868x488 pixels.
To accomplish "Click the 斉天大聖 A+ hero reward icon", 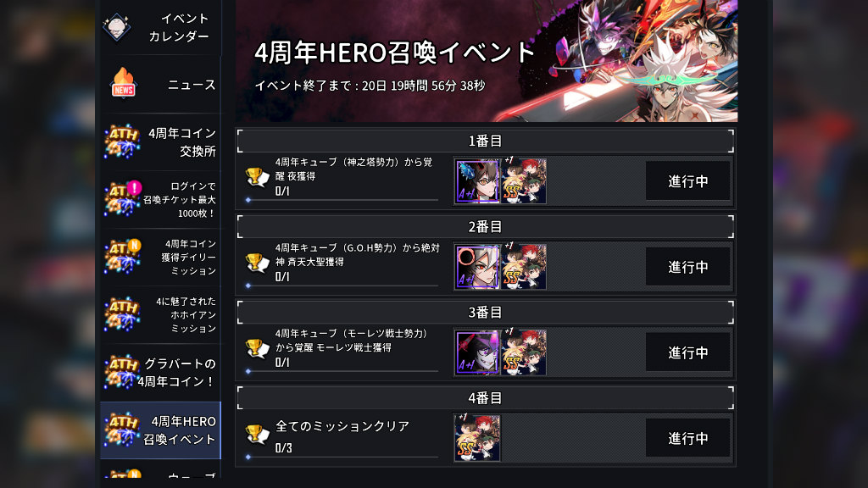I will (477, 267).
